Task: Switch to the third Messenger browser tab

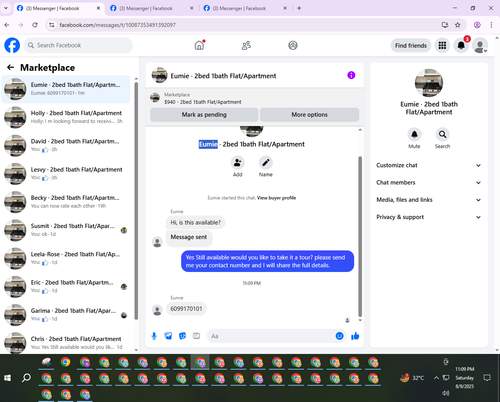Action: (x=245, y=8)
